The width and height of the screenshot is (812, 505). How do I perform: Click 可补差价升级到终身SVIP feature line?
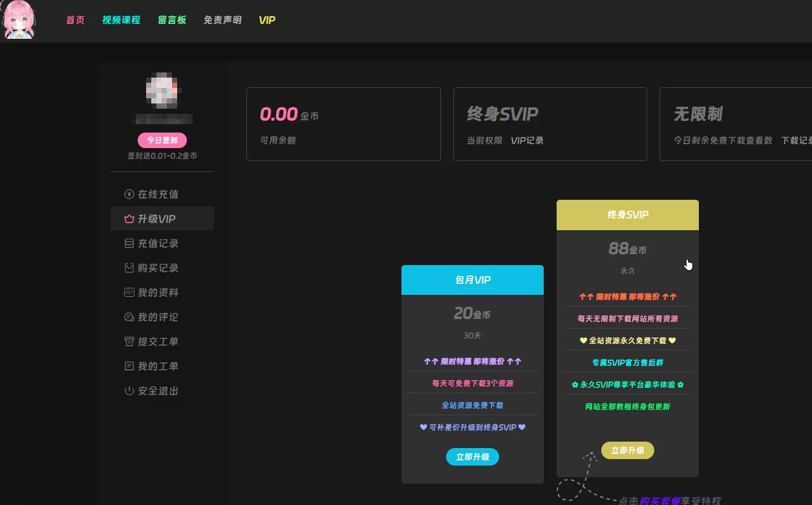click(473, 427)
